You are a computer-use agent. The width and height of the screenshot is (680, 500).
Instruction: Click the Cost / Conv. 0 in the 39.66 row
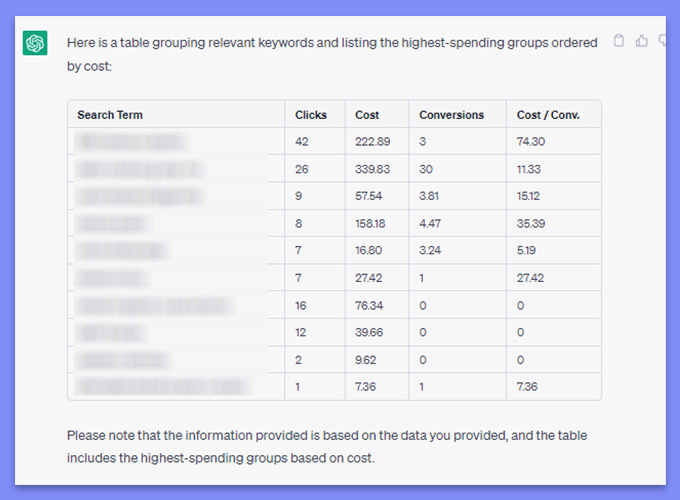click(520, 333)
